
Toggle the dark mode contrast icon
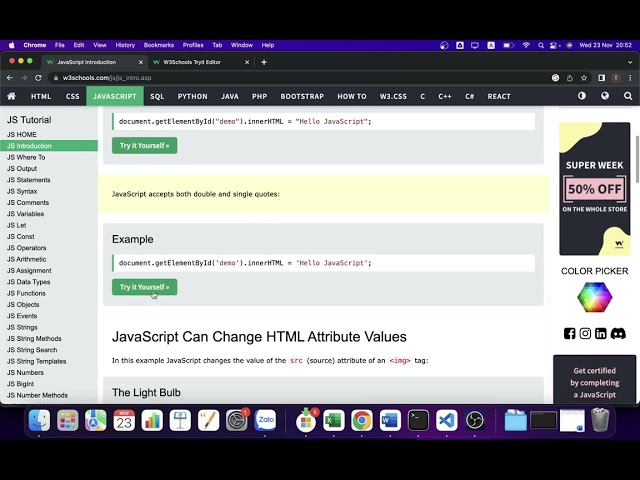click(x=582, y=96)
